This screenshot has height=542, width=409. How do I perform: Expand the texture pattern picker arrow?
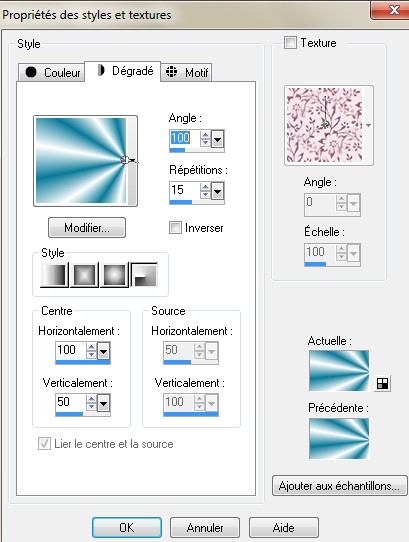tap(368, 125)
